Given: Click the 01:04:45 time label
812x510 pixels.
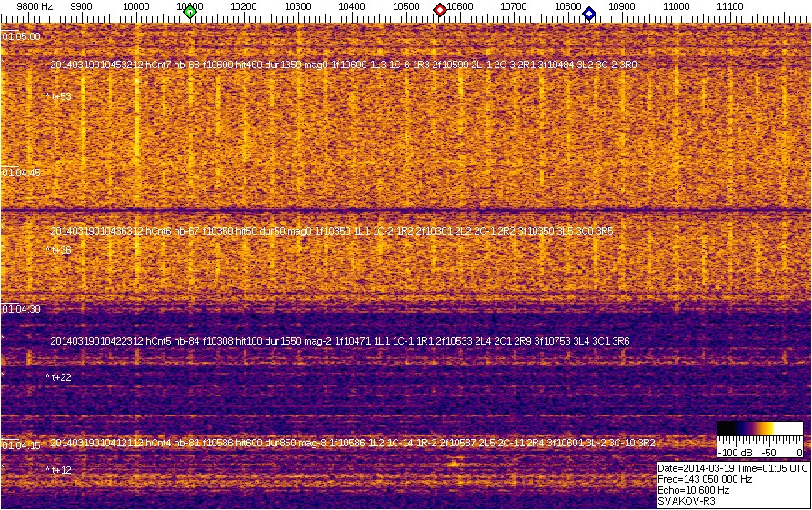Looking at the screenshot, I should click(21, 173).
